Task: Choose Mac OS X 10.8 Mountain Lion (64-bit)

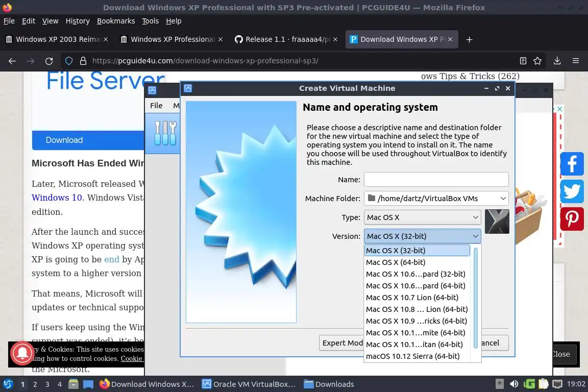Action: (x=417, y=309)
